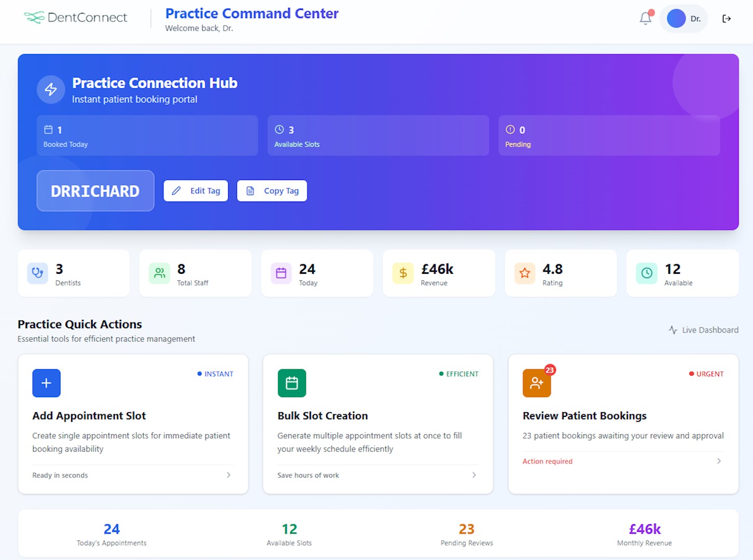Click the DRRICHARD tag box

[95, 191]
